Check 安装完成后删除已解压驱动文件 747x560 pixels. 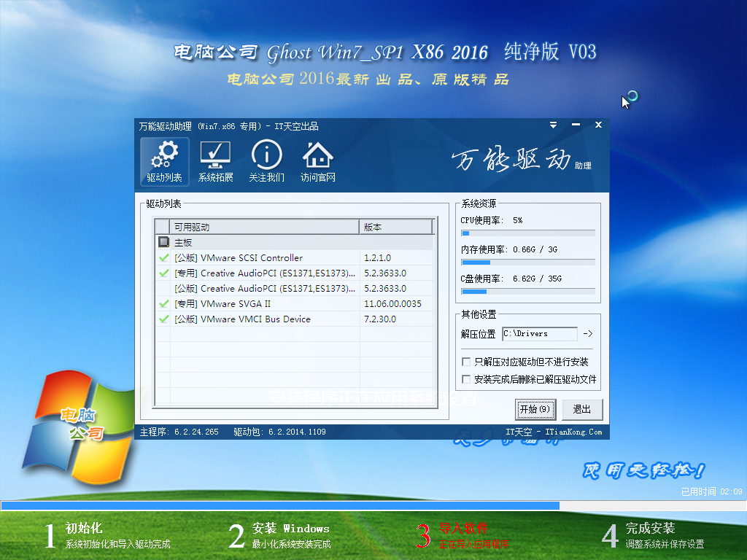coord(465,378)
